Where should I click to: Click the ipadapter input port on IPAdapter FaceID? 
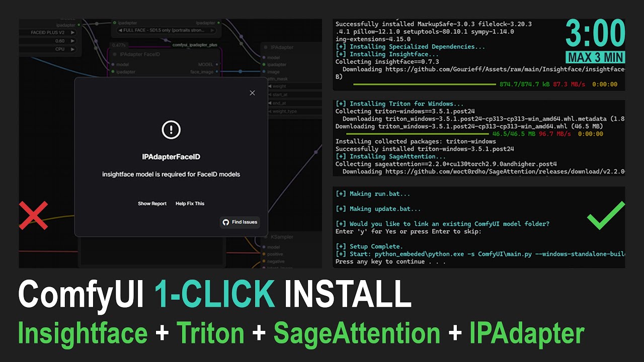coord(112,72)
